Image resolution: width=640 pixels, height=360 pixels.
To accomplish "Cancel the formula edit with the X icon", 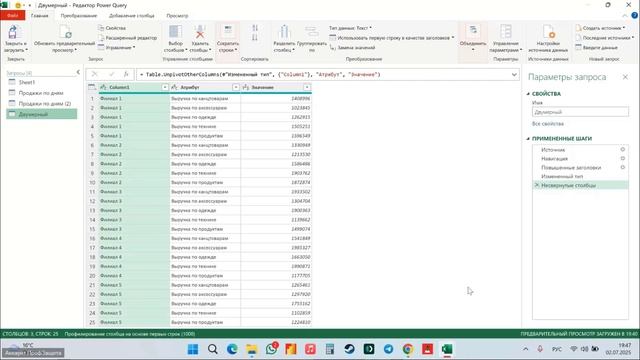I will (95, 74).
